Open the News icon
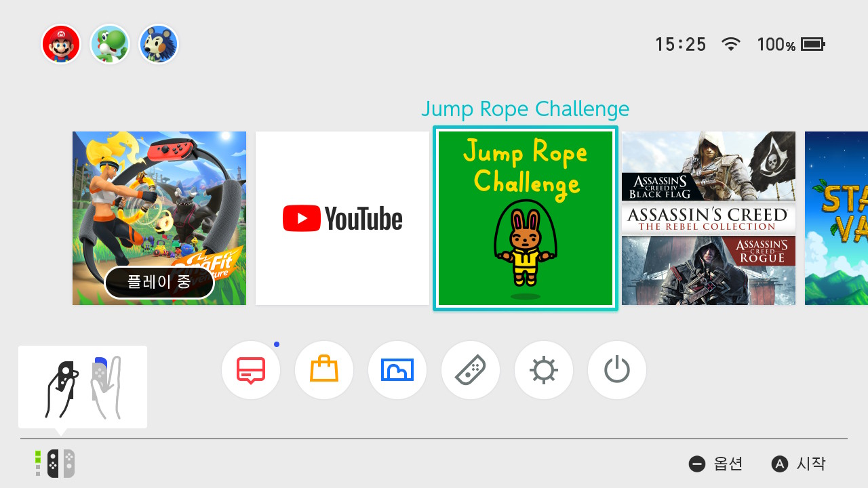 tap(251, 370)
